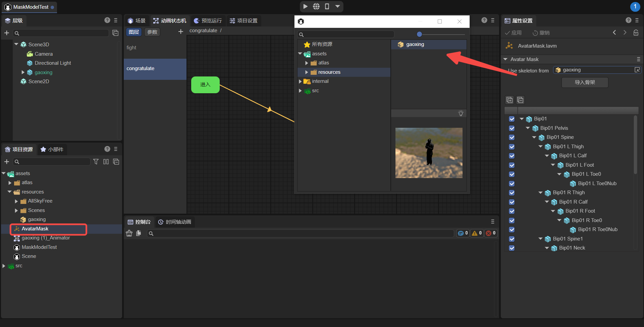Click the skeleton picker icon beside gaoxing field

click(637, 70)
